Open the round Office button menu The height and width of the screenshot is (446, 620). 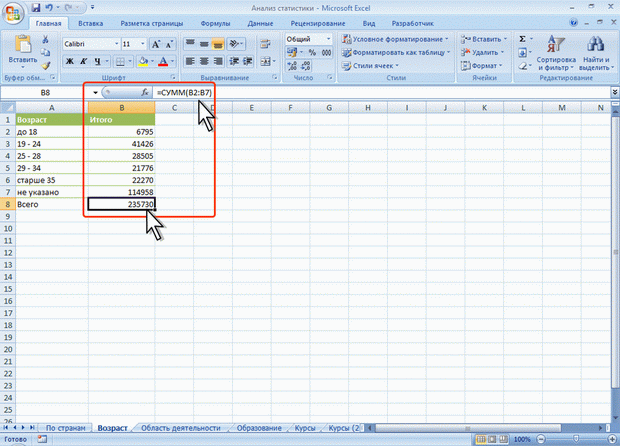[x=13, y=13]
